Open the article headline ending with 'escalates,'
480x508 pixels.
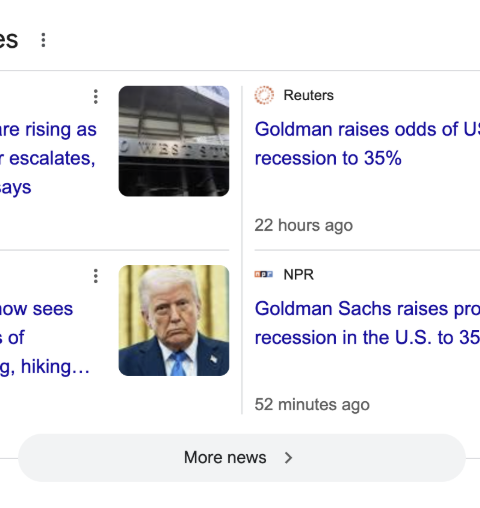coord(48,158)
